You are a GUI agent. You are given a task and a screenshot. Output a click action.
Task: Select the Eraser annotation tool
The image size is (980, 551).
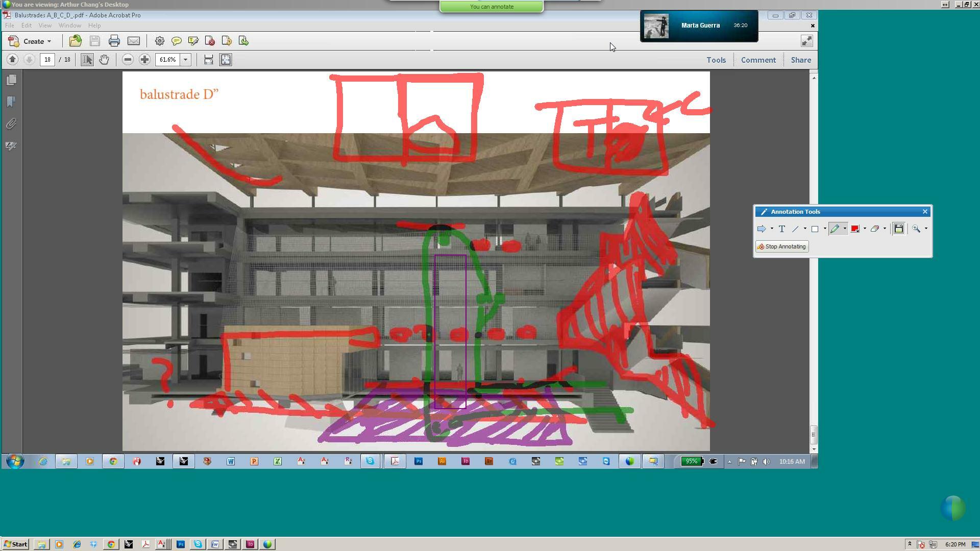[875, 229]
